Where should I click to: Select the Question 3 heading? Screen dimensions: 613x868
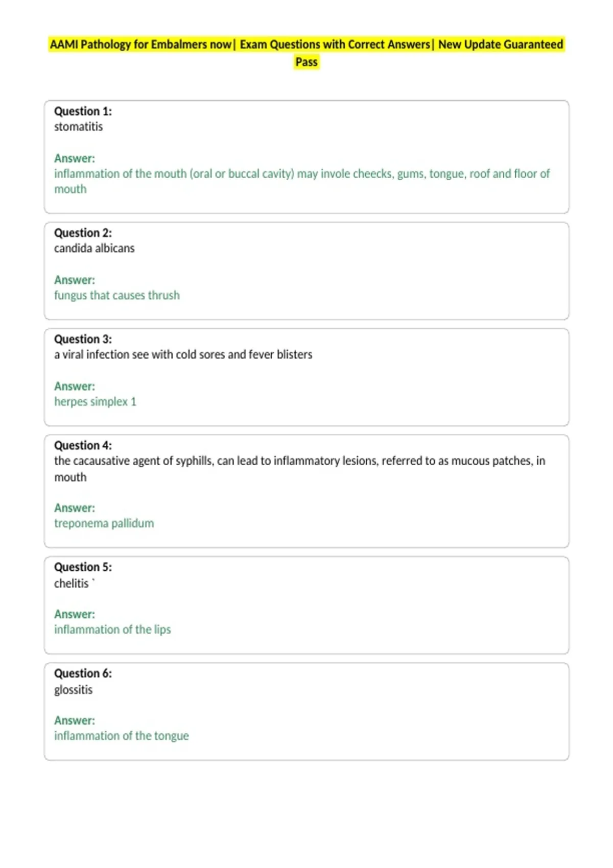point(83,339)
